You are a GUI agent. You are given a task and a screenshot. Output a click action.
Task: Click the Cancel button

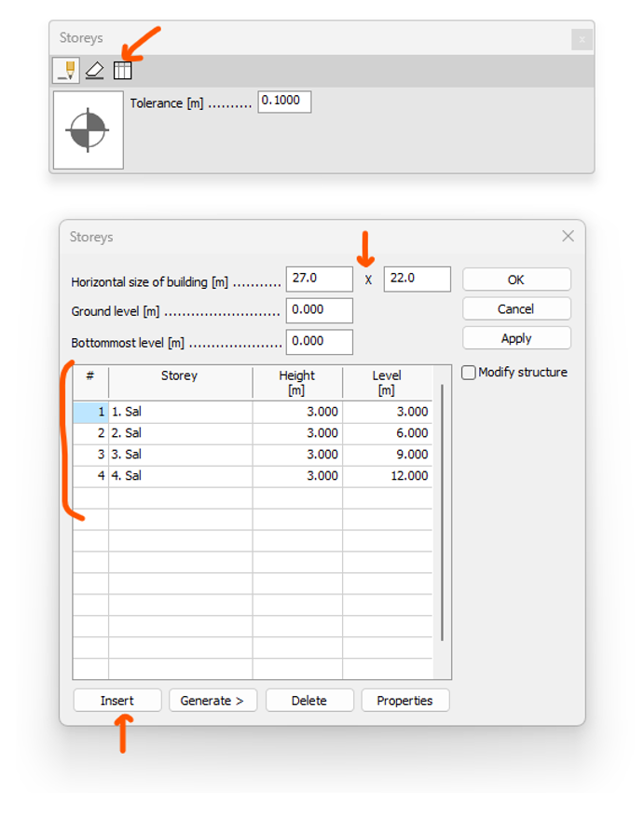[x=516, y=308]
